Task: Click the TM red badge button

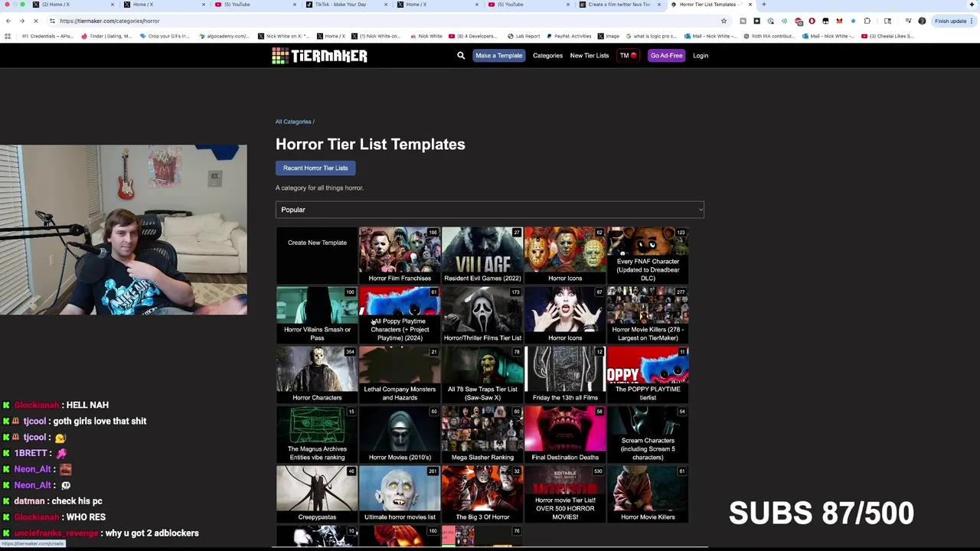Action: pos(628,55)
